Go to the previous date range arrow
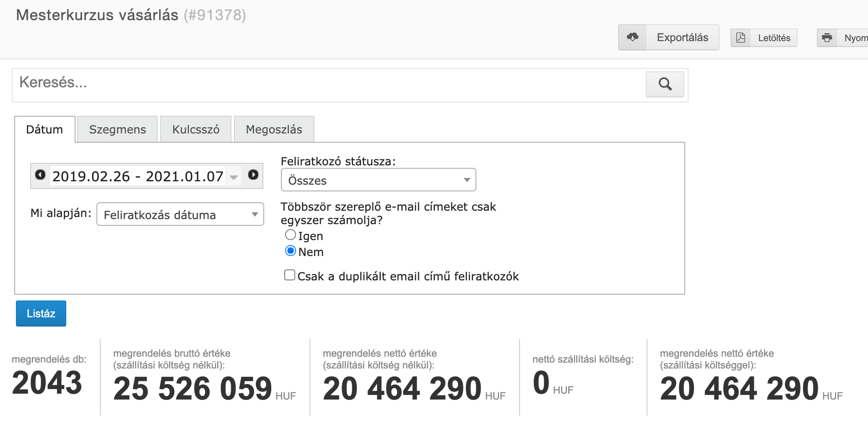The image size is (868, 439). [40, 175]
